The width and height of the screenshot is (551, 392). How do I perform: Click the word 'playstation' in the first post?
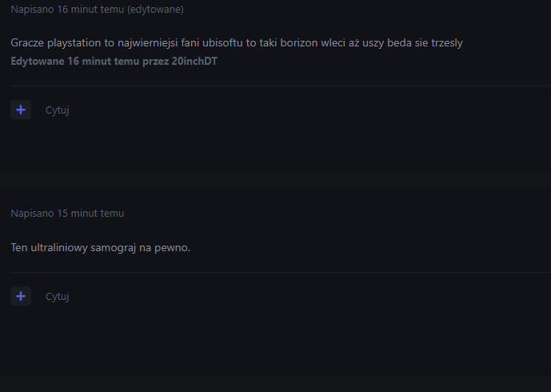pyautogui.click(x=73, y=42)
